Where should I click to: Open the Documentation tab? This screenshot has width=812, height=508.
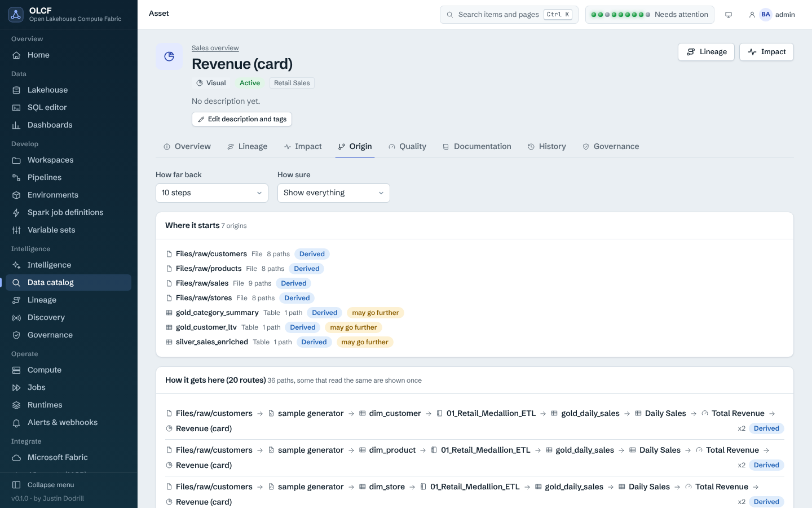click(x=477, y=146)
